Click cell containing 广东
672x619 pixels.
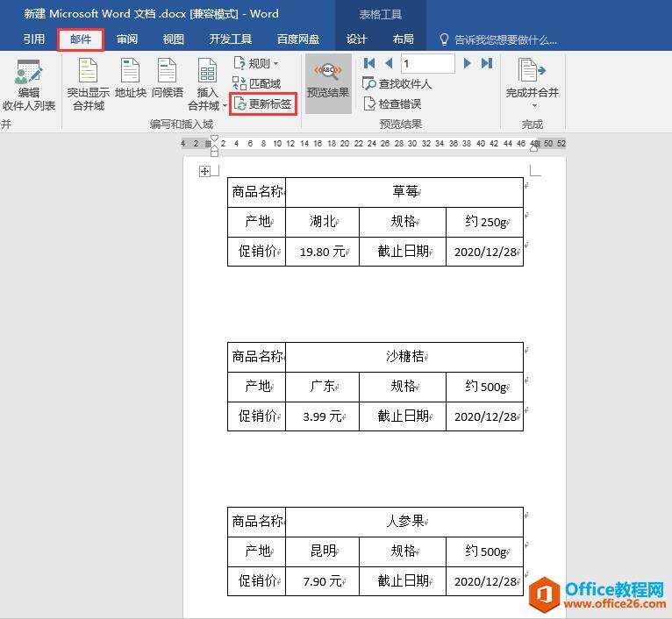click(x=322, y=387)
